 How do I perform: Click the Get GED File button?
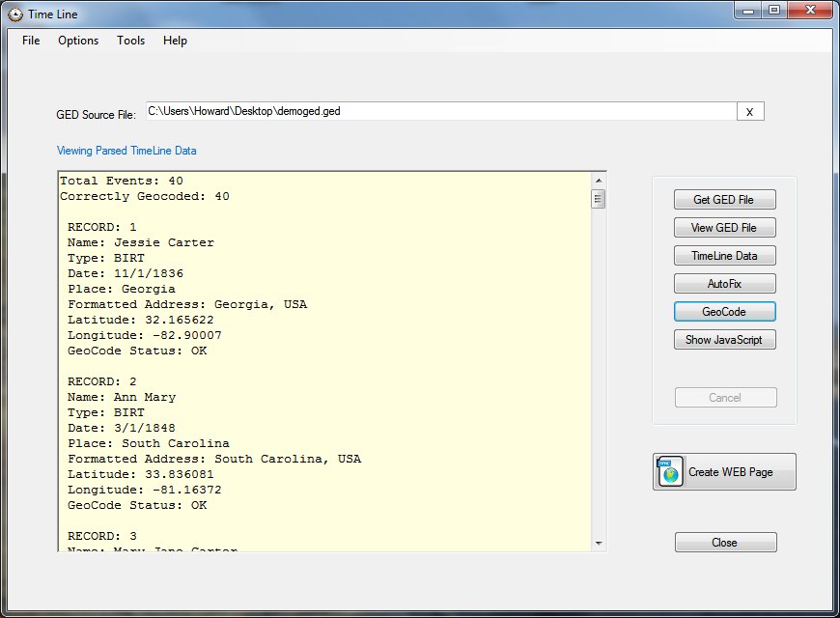724,199
